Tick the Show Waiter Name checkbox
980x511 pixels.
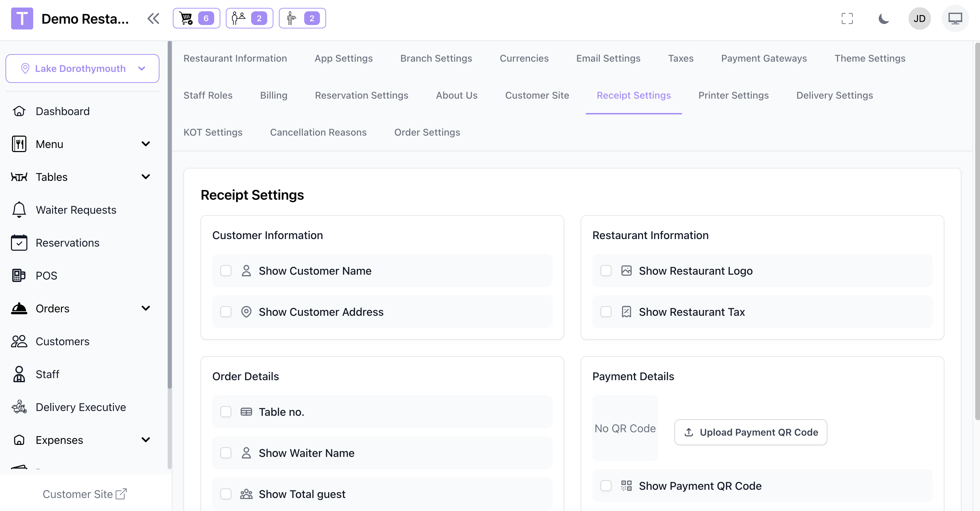pyautogui.click(x=225, y=453)
